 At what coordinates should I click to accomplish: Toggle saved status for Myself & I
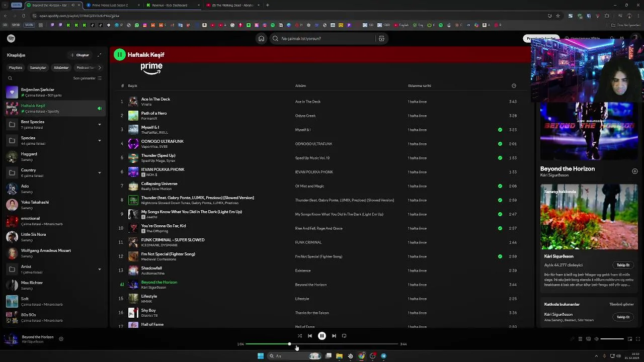(500, 130)
